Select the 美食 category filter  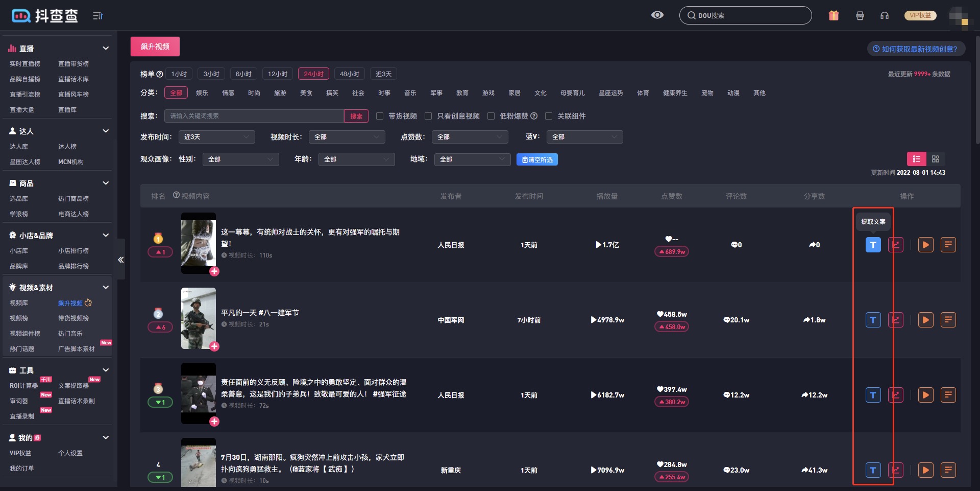coord(306,93)
